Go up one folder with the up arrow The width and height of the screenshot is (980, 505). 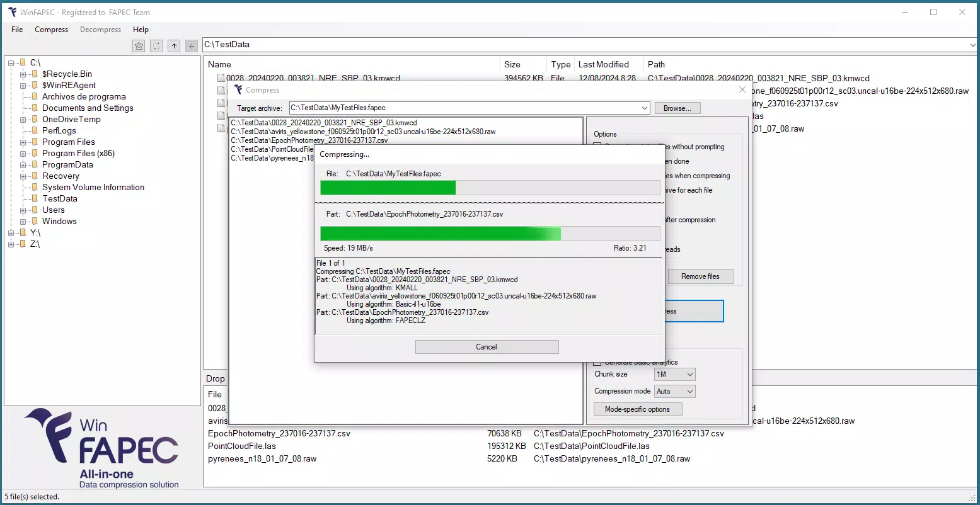pyautogui.click(x=174, y=46)
